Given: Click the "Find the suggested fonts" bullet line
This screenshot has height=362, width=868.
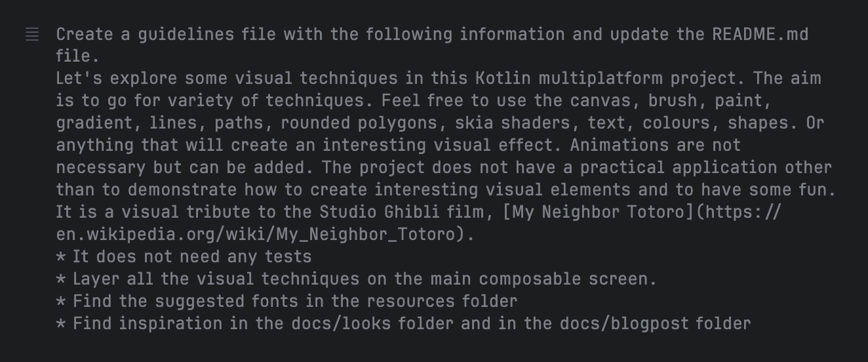Looking at the screenshot, I should 287,301.
